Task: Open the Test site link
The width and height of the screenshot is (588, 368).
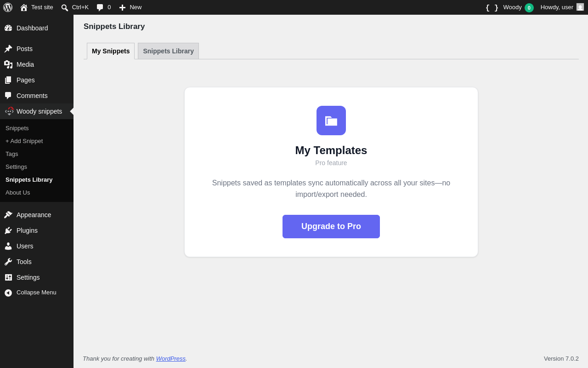Action: [42, 7]
